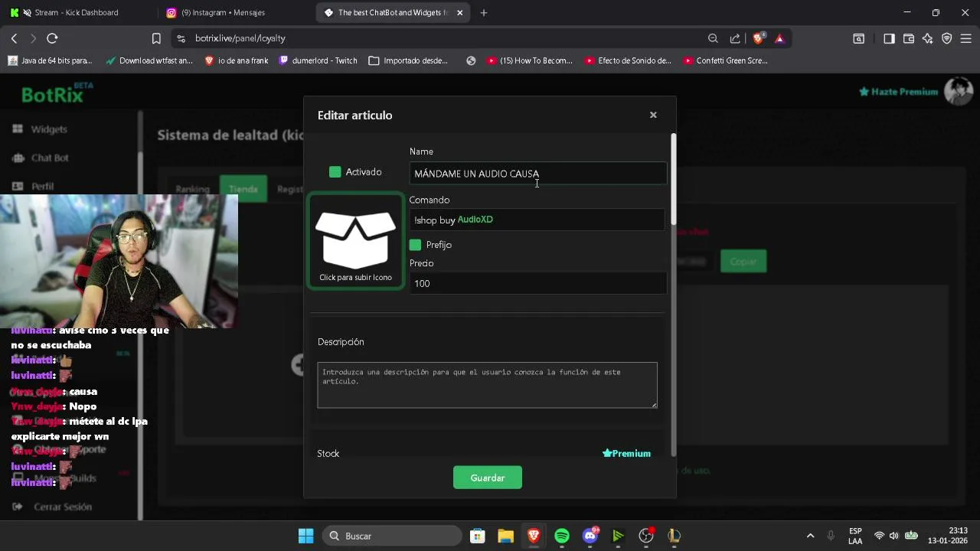Image resolution: width=980 pixels, height=551 pixels.
Task: Click the Widgets sidebar icon
Action: click(18, 129)
